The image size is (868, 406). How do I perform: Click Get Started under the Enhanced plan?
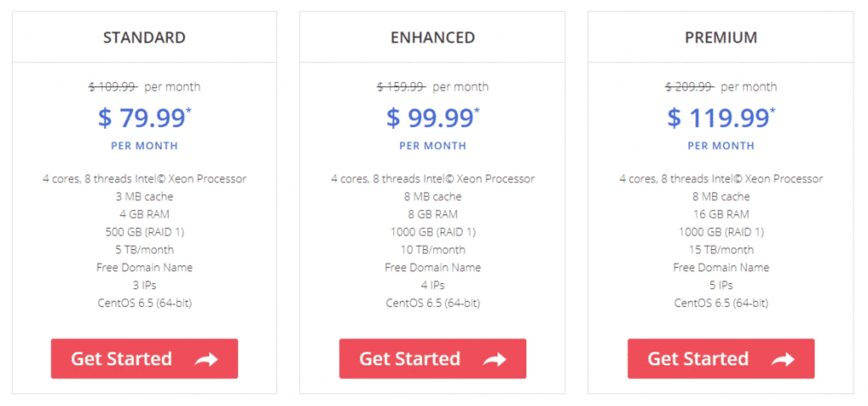(433, 359)
